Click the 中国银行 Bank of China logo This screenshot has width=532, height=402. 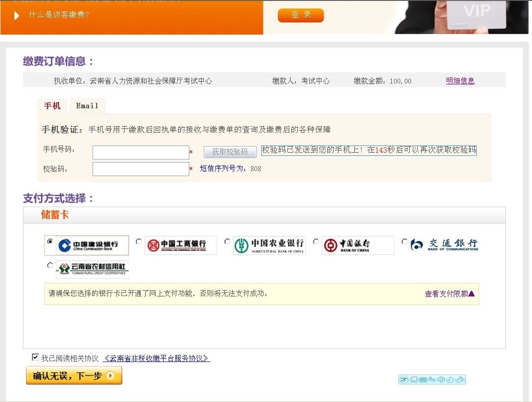pos(358,245)
